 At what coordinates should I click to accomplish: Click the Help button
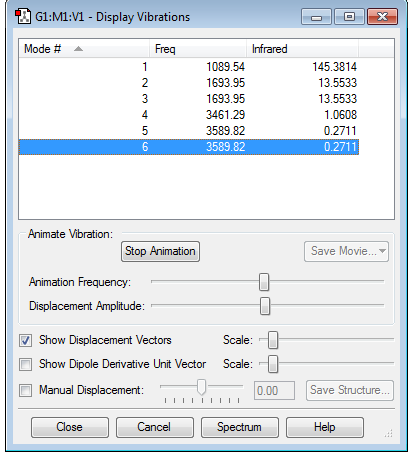pyautogui.click(x=325, y=427)
